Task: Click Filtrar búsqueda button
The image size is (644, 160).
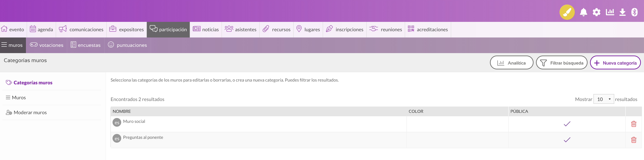Action: 561,63
